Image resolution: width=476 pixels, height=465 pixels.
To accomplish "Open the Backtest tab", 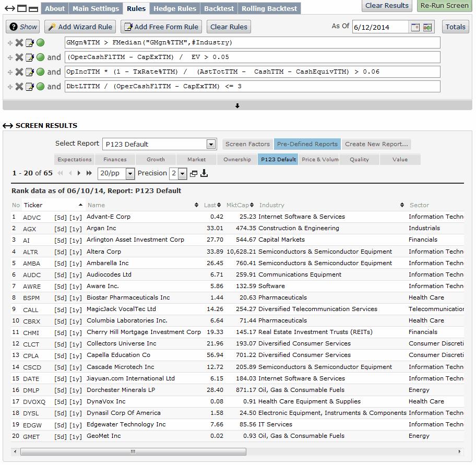I will 219,8.
